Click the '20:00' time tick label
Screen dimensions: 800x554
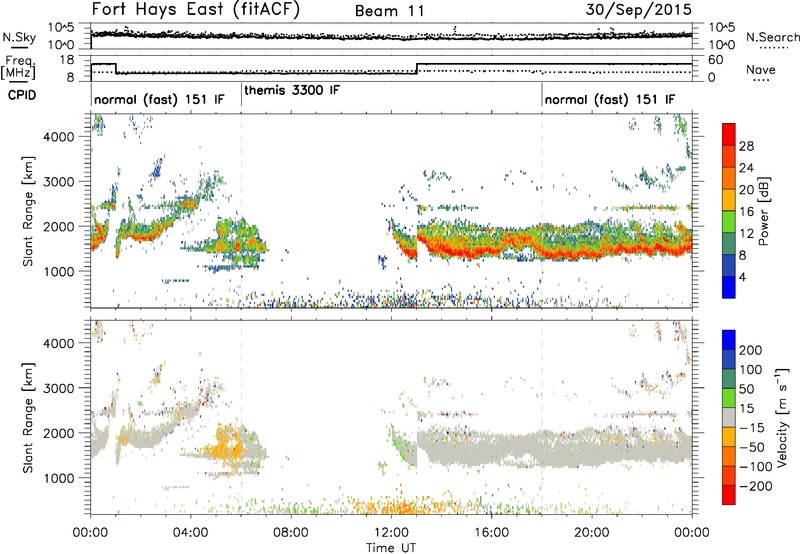click(592, 533)
